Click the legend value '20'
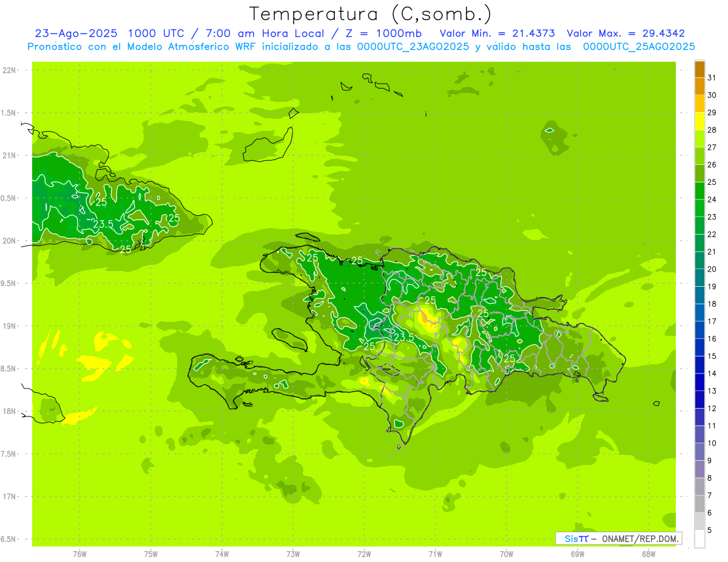The height and width of the screenshot is (562, 728). 712,269
